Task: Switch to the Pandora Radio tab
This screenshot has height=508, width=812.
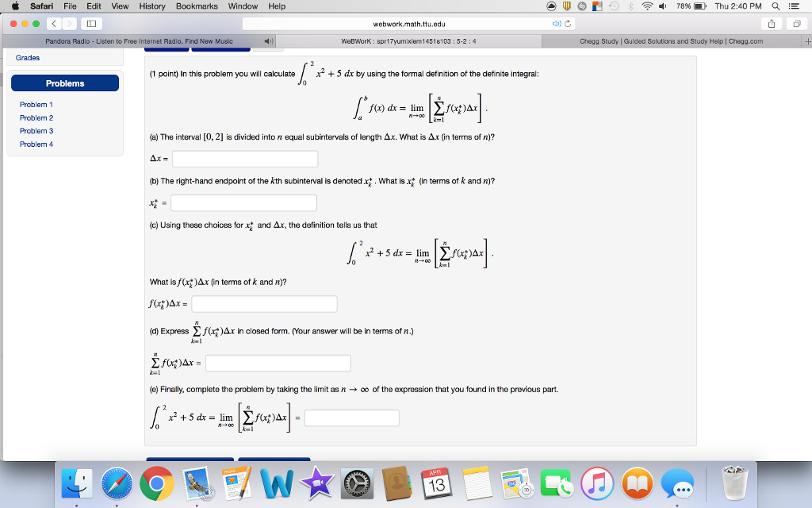Action: click(139, 41)
